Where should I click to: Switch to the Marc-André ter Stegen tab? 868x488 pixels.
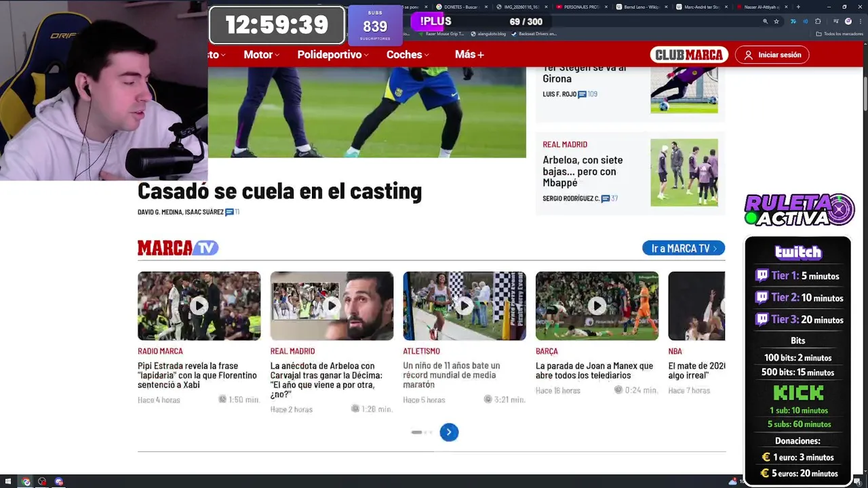(x=701, y=7)
